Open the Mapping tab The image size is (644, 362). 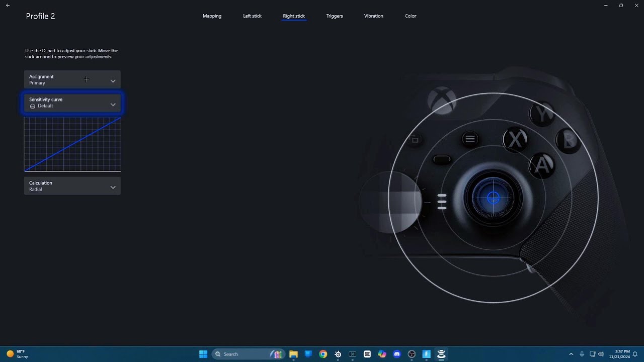click(212, 16)
